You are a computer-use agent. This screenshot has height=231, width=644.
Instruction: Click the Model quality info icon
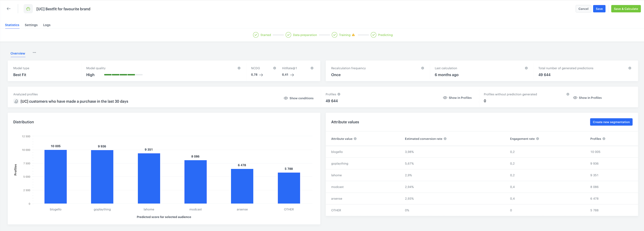coord(239,68)
